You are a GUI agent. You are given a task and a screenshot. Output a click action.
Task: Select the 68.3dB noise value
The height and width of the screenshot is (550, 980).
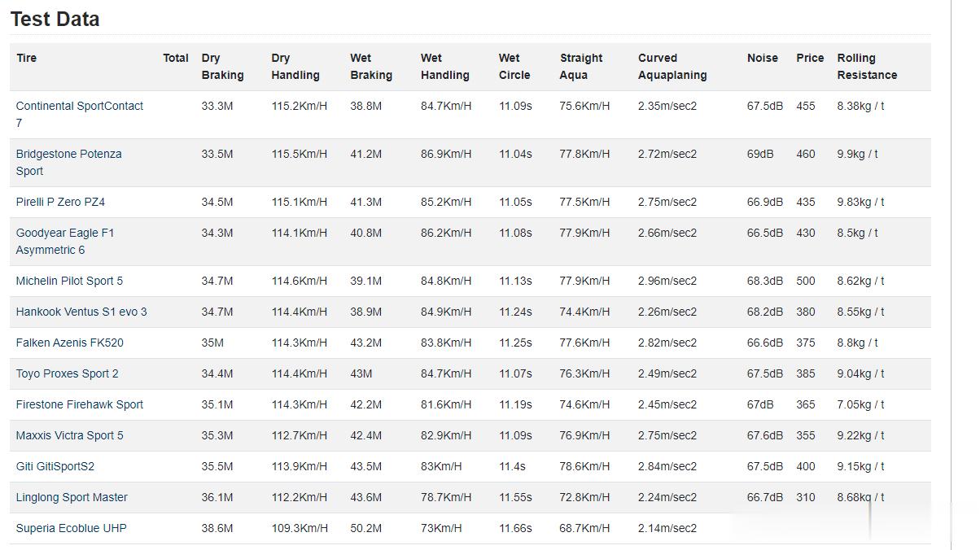[x=765, y=281]
